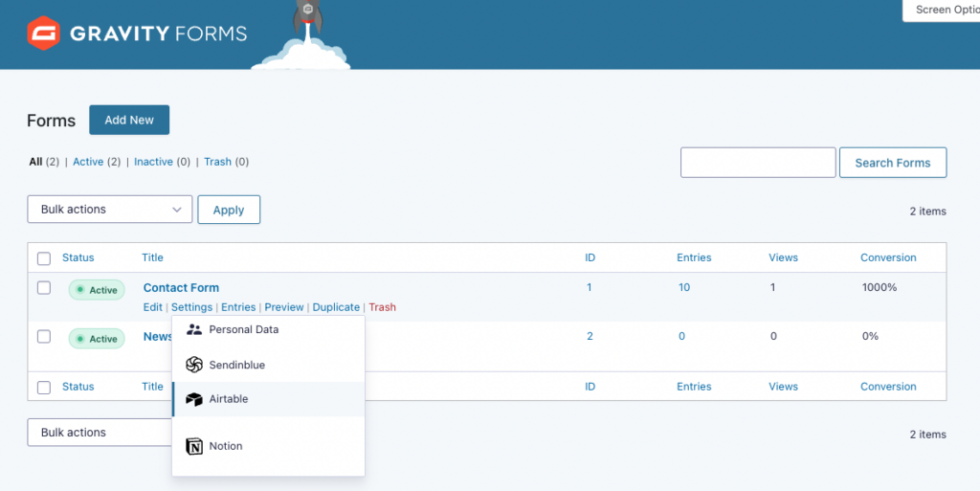
Task: Click the Personal Data people icon
Action: click(x=194, y=329)
